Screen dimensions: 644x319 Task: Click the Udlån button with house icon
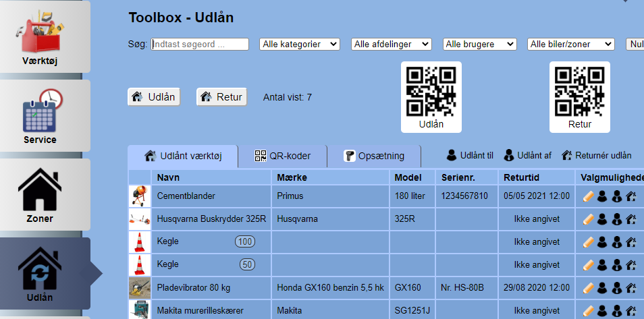point(154,97)
